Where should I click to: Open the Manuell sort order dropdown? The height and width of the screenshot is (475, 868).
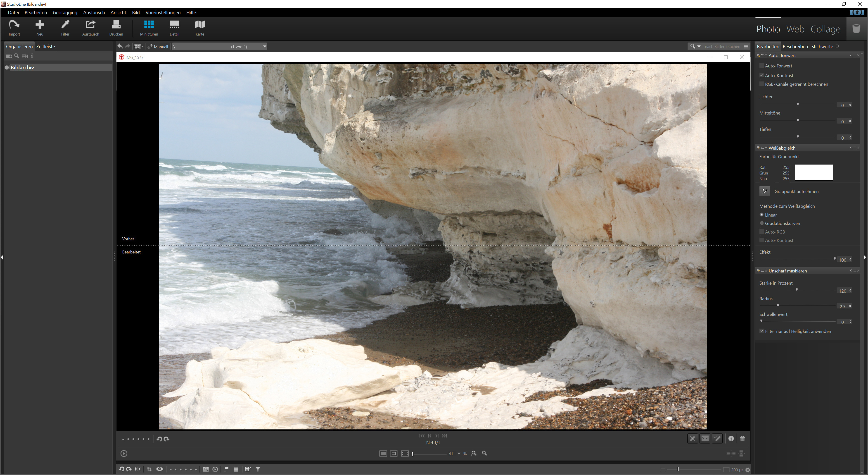(158, 47)
